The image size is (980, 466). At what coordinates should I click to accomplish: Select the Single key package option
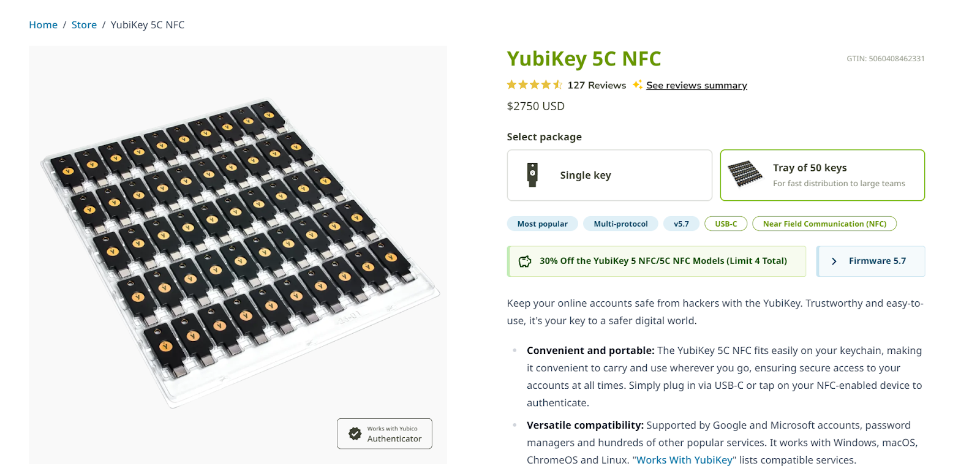609,175
